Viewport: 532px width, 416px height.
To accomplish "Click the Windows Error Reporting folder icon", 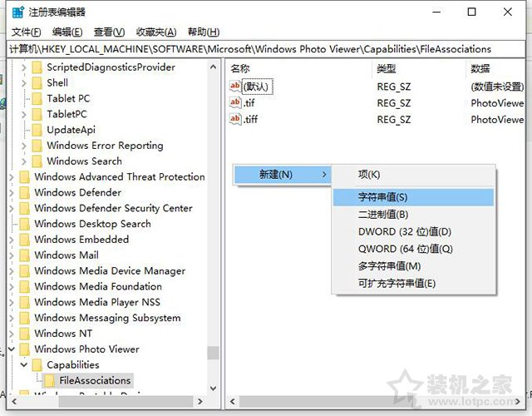I will (37, 146).
